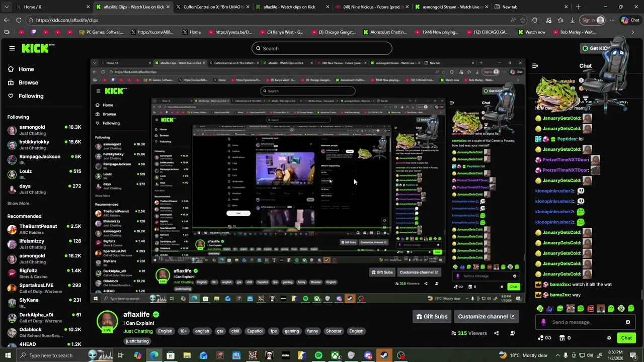Open the Just Chatting category link
This screenshot has height=362, width=644.
click(x=138, y=331)
